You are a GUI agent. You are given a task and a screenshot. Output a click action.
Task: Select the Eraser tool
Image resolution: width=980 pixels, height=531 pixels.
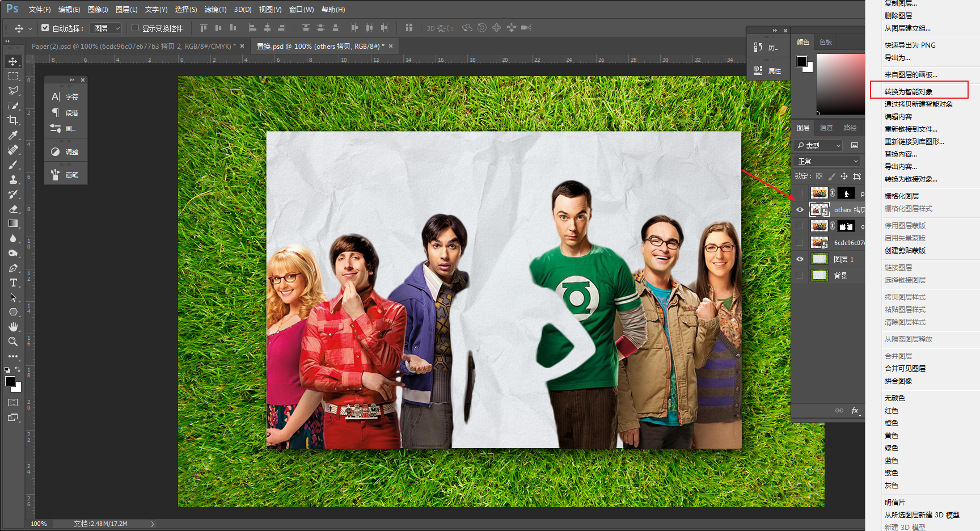pos(12,209)
